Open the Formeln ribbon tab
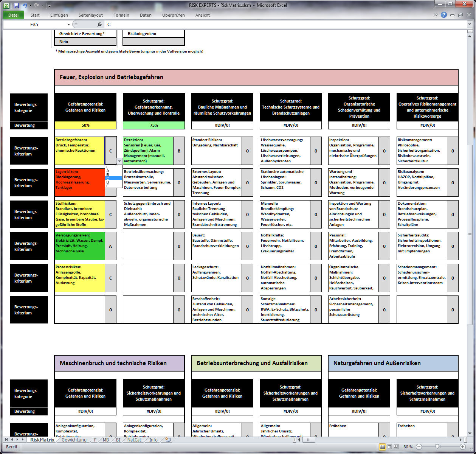This screenshot has height=454, width=476. pyautogui.click(x=121, y=15)
